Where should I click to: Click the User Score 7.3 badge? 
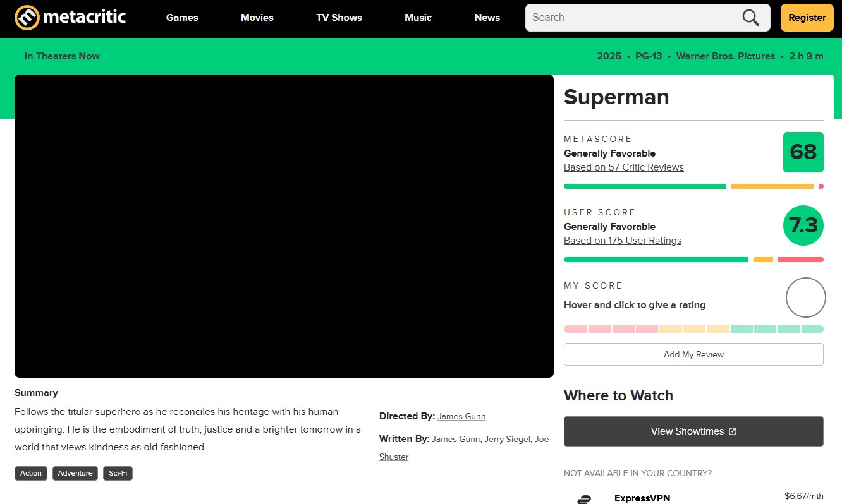(803, 225)
